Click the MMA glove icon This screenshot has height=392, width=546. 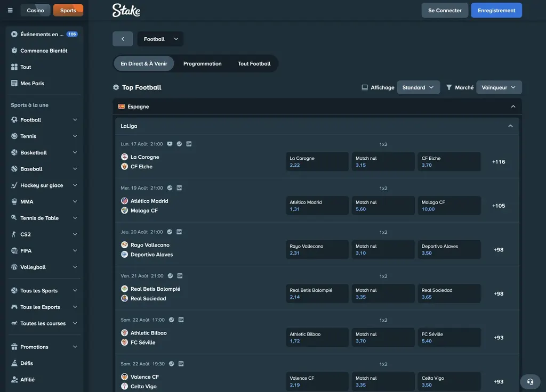(x=14, y=201)
